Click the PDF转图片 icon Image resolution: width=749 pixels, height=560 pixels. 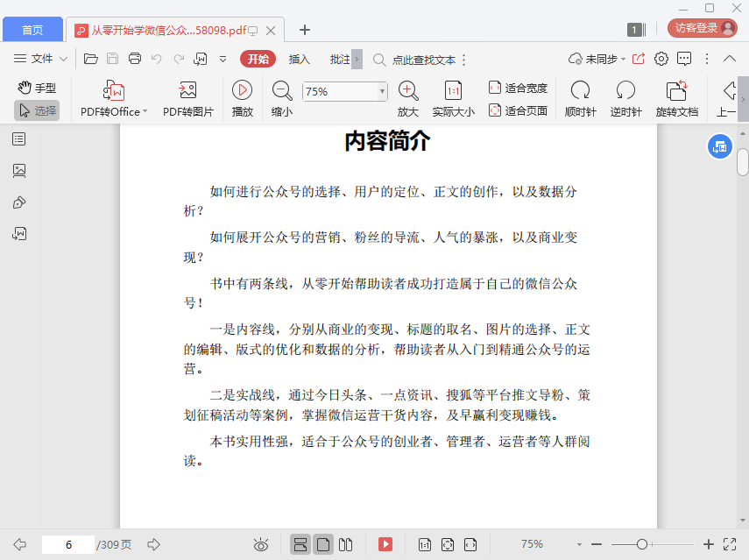[x=187, y=91]
